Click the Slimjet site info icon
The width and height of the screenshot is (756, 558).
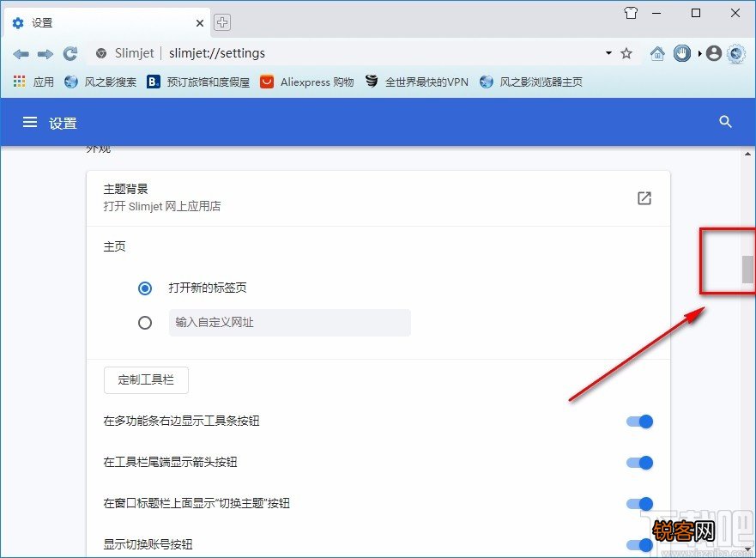[x=101, y=53]
